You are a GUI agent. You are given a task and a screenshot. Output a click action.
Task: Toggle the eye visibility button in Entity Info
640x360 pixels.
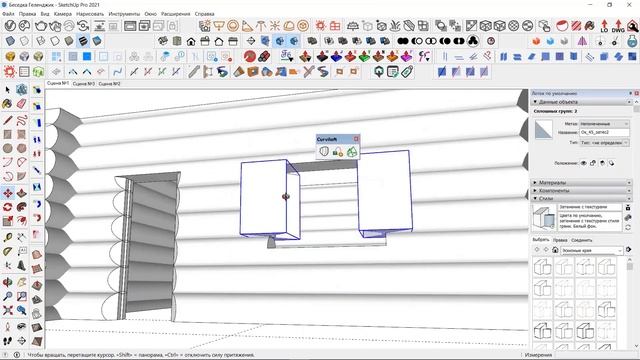584,163
